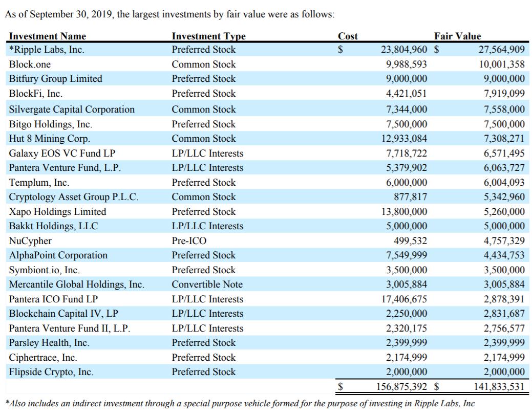The height and width of the screenshot is (416, 532).
Task: Select the Block.one investment name
Action: pyautogui.click(x=30, y=64)
